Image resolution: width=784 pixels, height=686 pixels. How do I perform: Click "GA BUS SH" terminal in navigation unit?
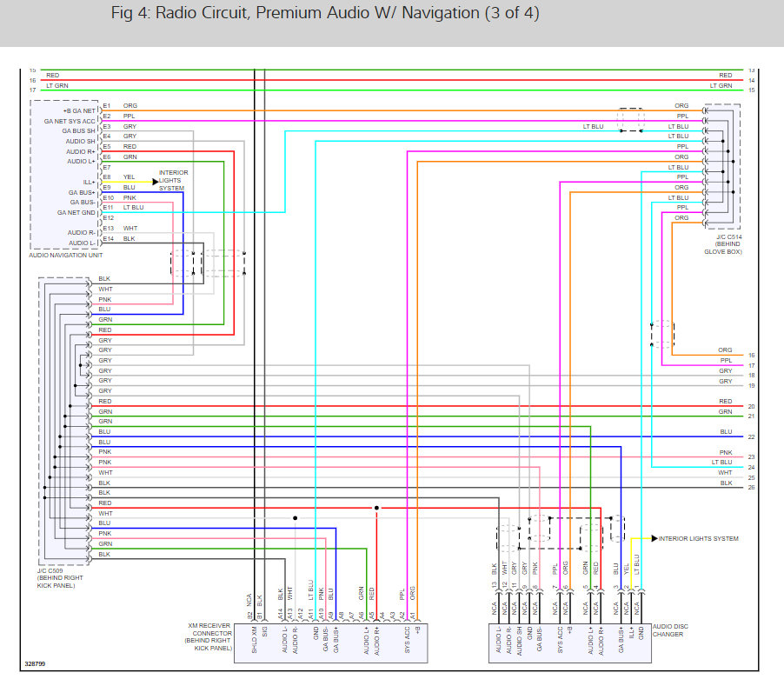click(78, 131)
